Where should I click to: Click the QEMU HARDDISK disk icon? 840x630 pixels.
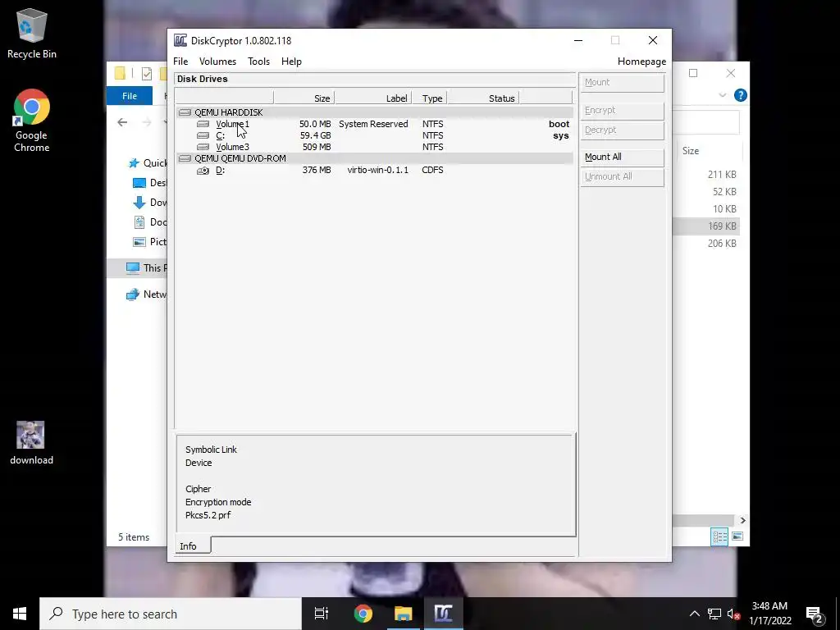185,112
